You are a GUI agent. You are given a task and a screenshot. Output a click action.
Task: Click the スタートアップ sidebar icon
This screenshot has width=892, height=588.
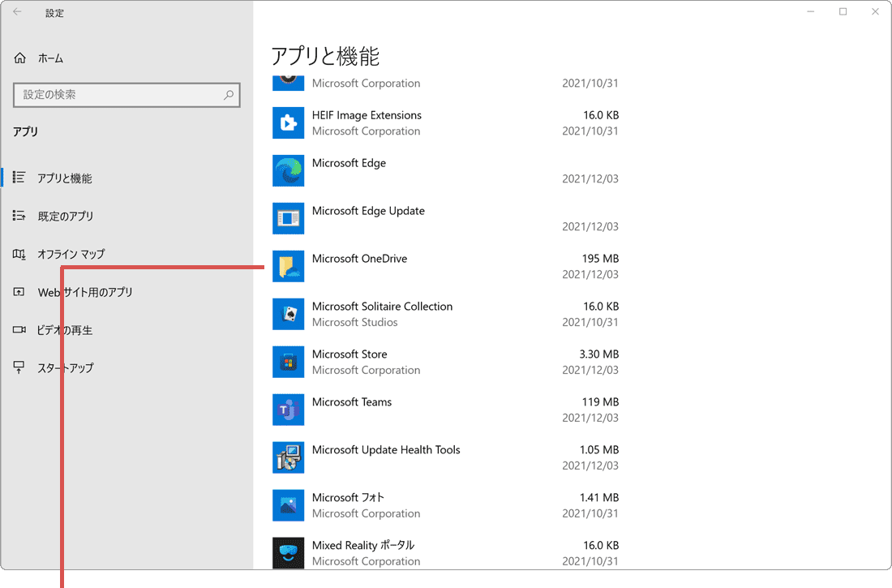tap(19, 367)
